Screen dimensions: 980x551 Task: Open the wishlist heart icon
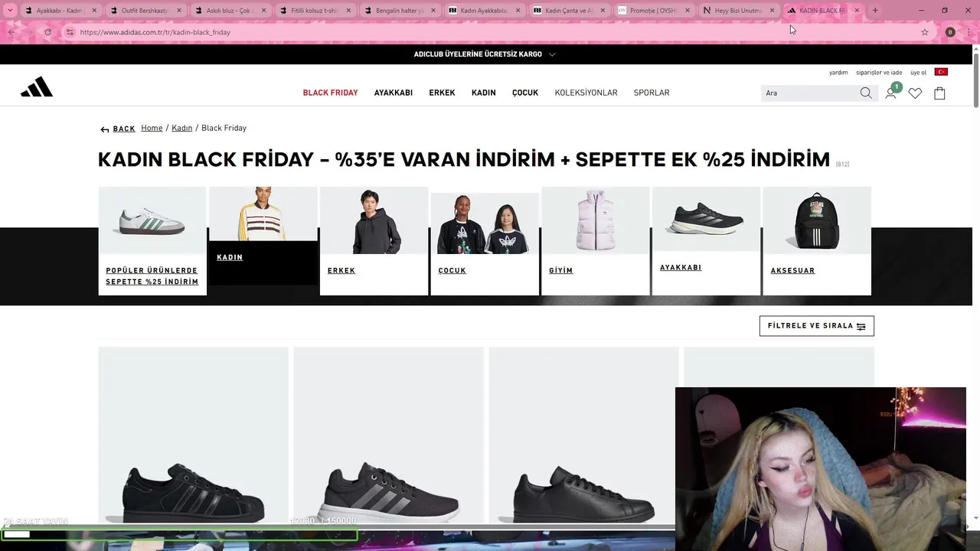915,93
